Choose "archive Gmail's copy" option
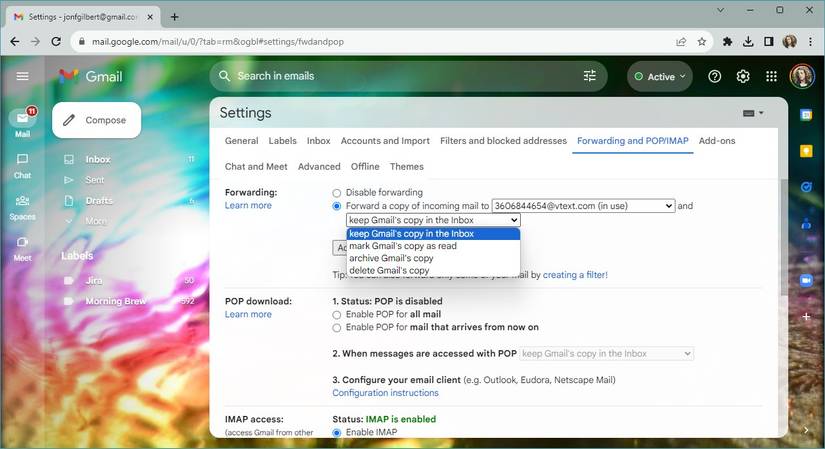The image size is (825, 449). [x=391, y=258]
